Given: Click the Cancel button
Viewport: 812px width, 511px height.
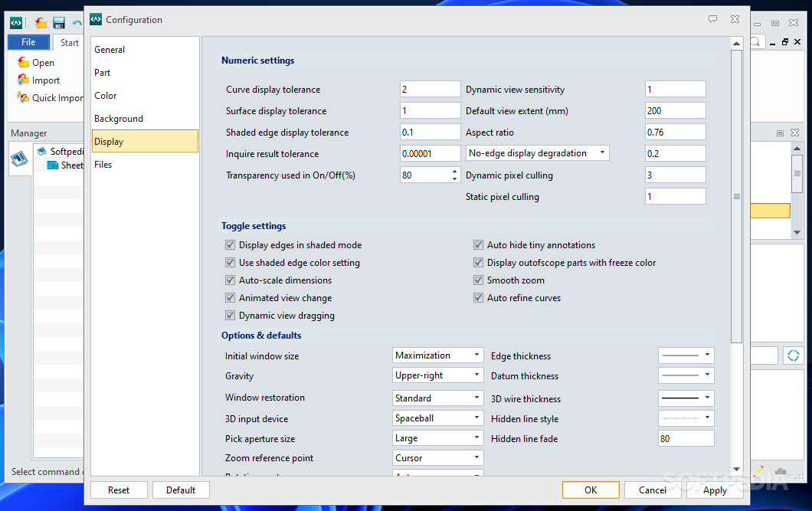Looking at the screenshot, I should 653,490.
